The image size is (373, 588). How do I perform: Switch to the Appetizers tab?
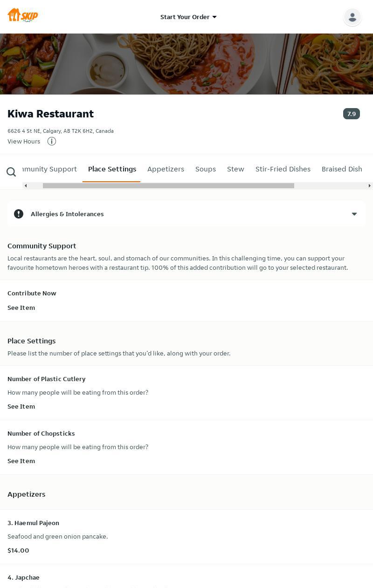click(166, 169)
